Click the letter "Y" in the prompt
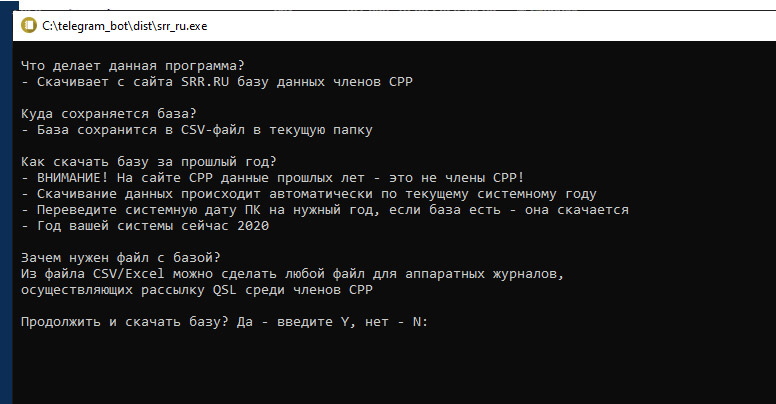The height and width of the screenshot is (404, 776). [345, 322]
